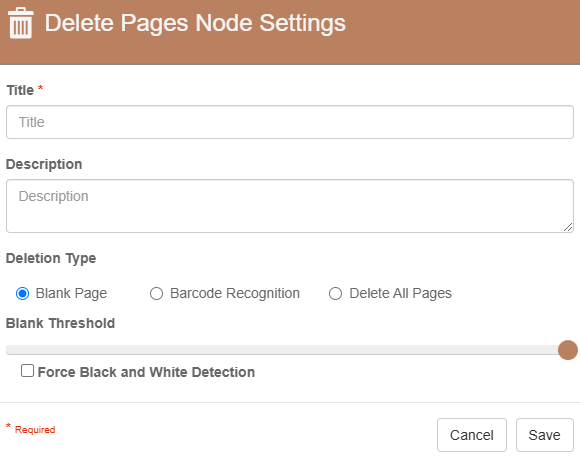The image size is (580, 460).
Task: Click the Cancel button
Action: tap(472, 435)
